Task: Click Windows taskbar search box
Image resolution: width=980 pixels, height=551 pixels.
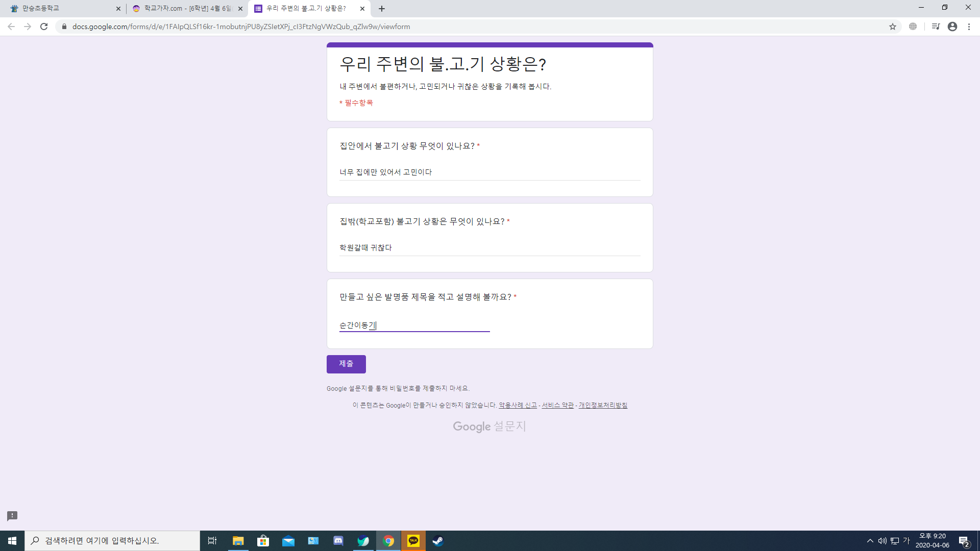Action: coord(112,541)
